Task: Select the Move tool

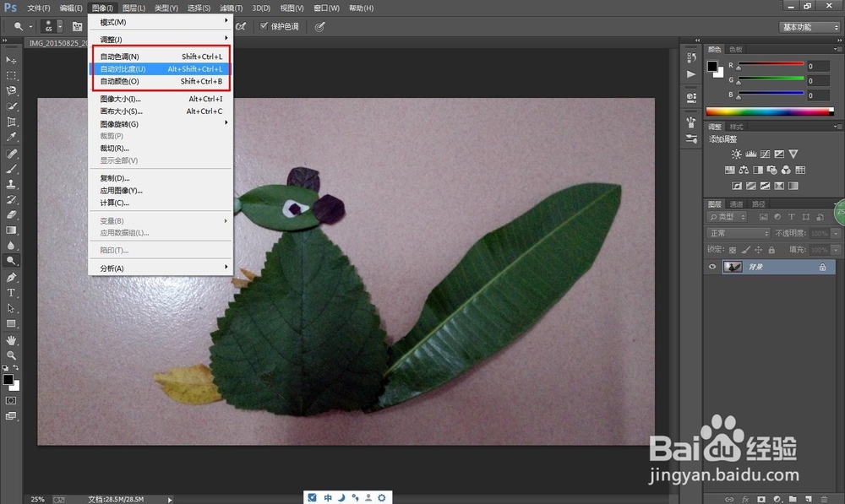Action: (x=11, y=60)
